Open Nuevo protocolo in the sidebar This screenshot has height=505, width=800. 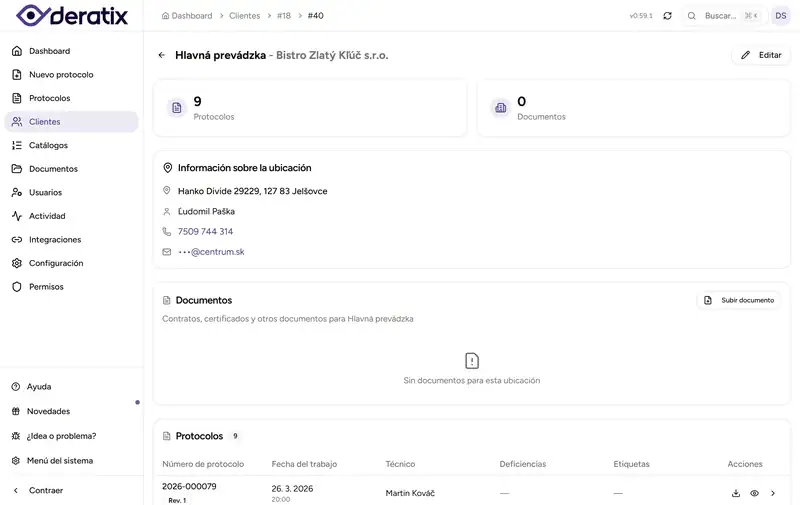(x=71, y=74)
